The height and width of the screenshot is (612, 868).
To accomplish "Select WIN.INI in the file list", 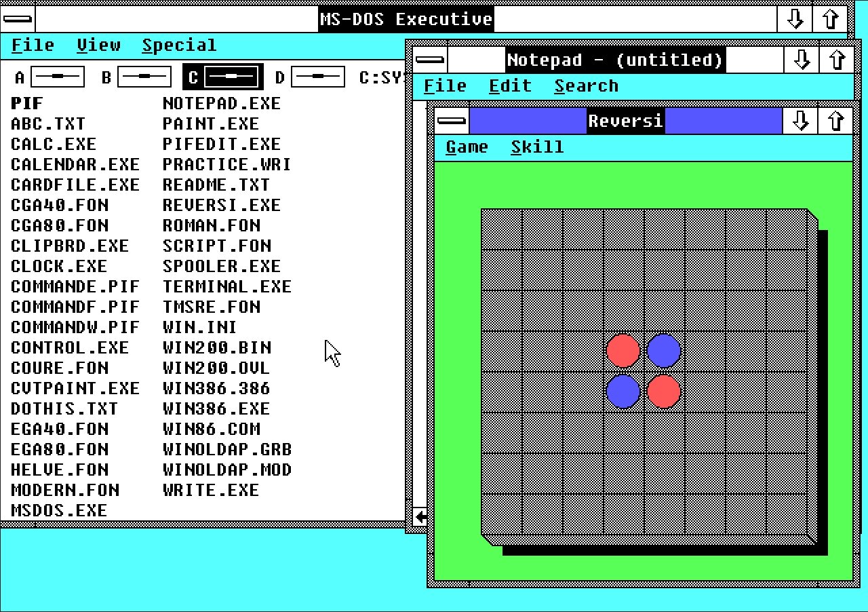I will (x=200, y=327).
